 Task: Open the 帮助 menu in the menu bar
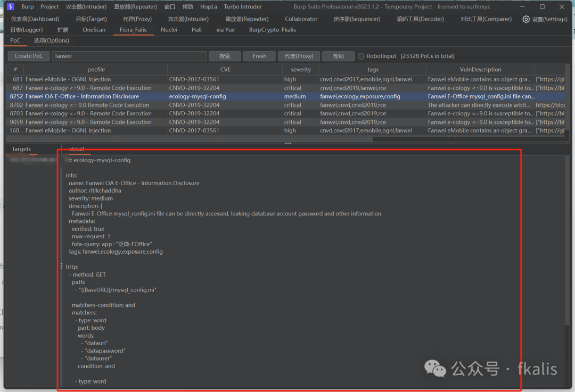pos(187,6)
